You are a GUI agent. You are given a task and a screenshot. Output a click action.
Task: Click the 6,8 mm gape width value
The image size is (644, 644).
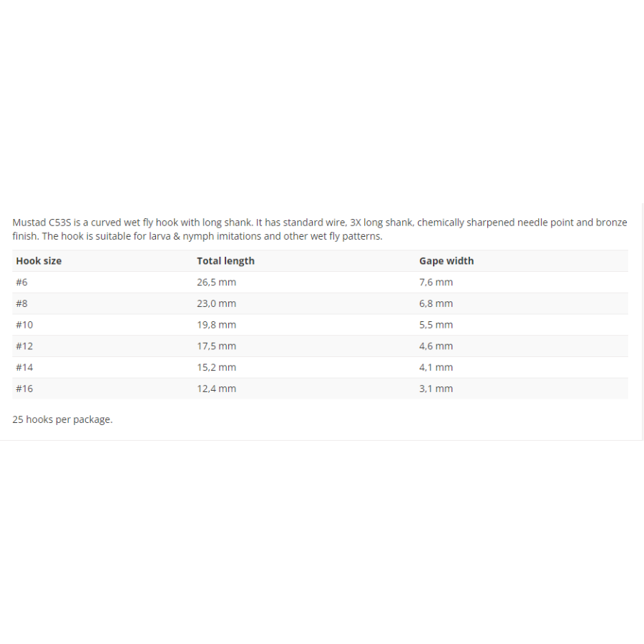click(436, 303)
